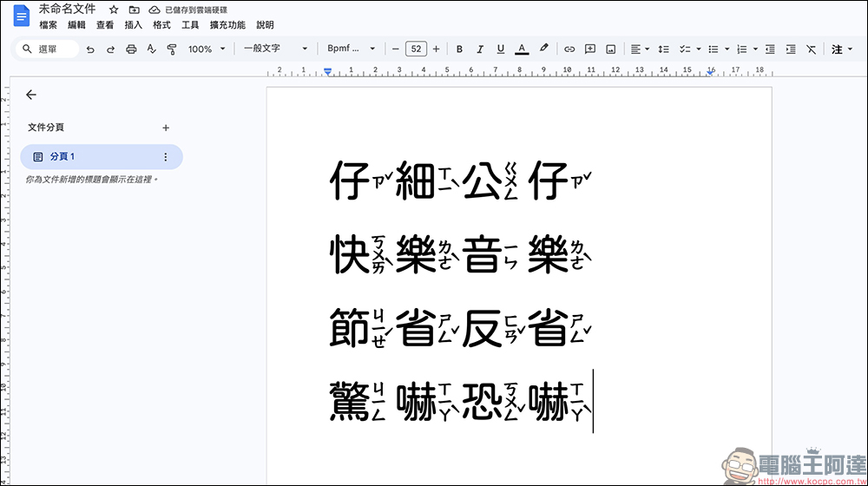Place cursor on the character 仔 starting line one
868x486 pixels.
pos(349,180)
